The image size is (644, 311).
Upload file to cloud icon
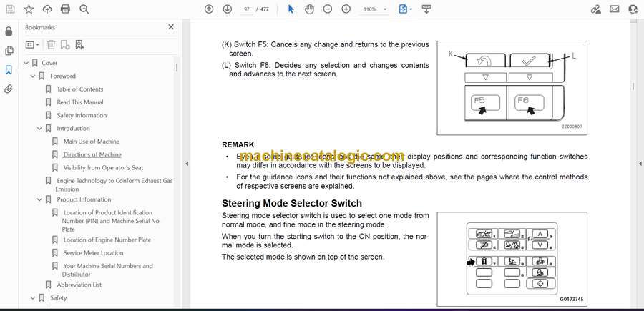click(47, 9)
